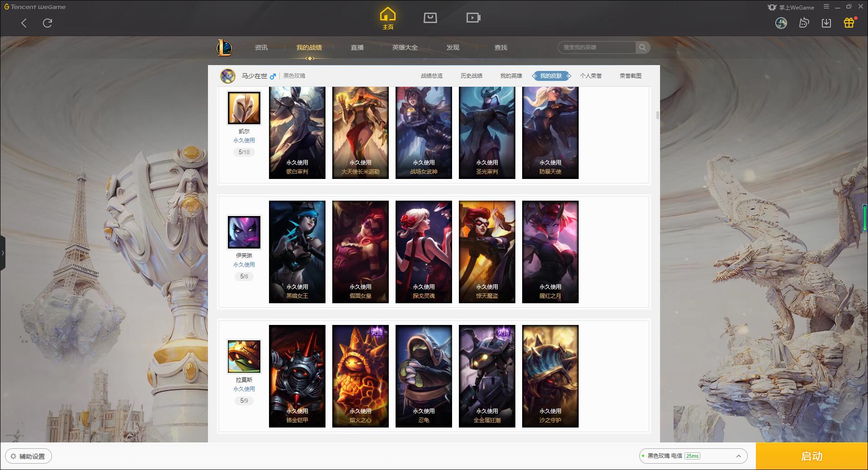Switch to 战绩总览 sub-tab
The height and width of the screenshot is (470, 868).
click(x=432, y=76)
